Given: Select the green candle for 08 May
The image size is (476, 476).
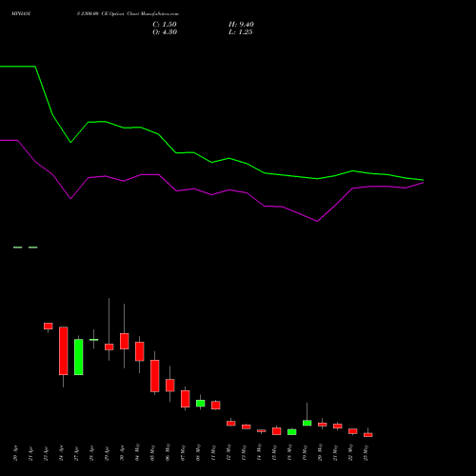Looking at the screenshot, I should 201,403.
